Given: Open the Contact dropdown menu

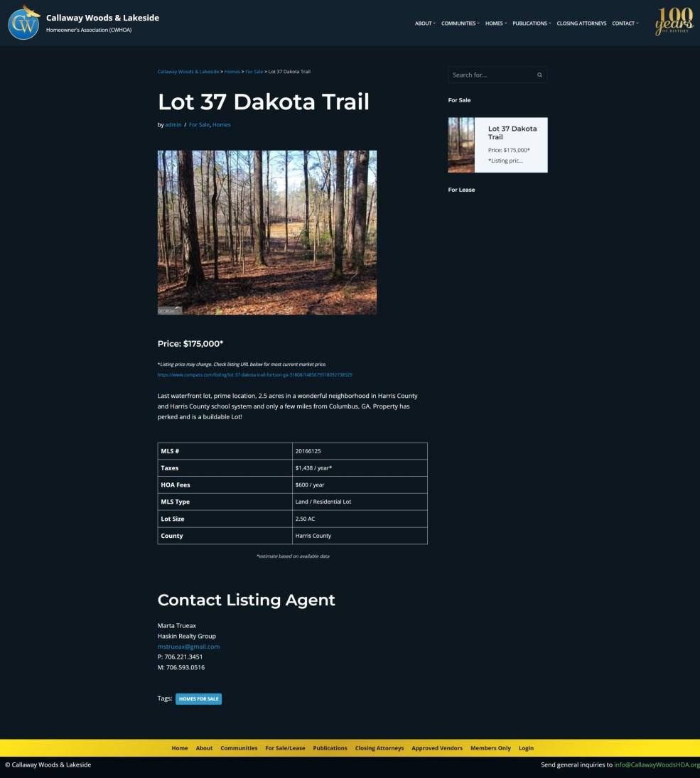Looking at the screenshot, I should tap(625, 23).
